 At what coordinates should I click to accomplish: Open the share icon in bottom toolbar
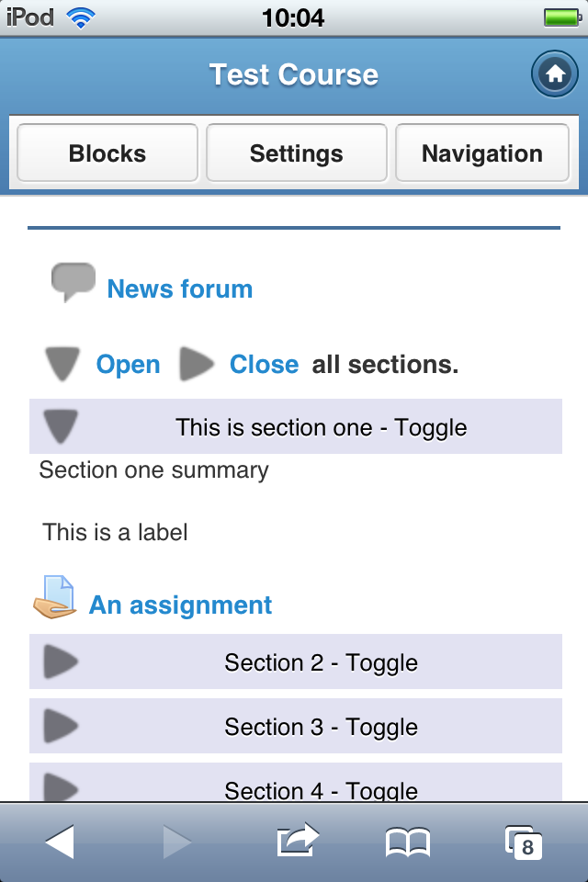pos(298,840)
